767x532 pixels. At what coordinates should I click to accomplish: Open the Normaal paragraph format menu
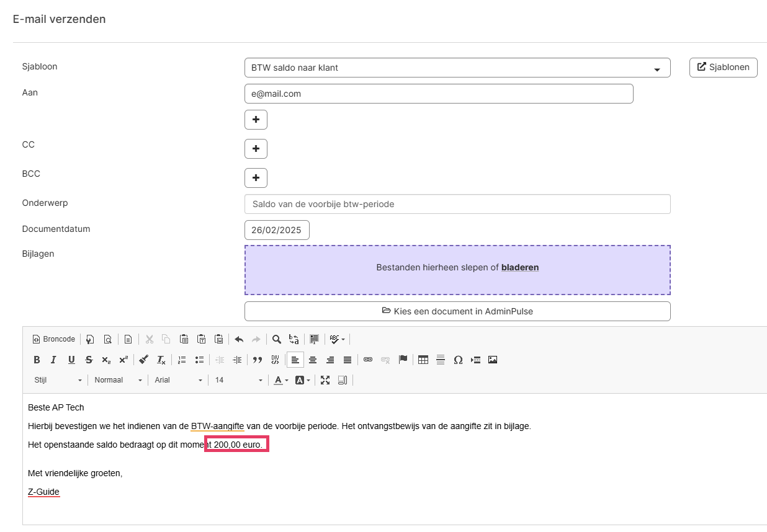[118, 380]
